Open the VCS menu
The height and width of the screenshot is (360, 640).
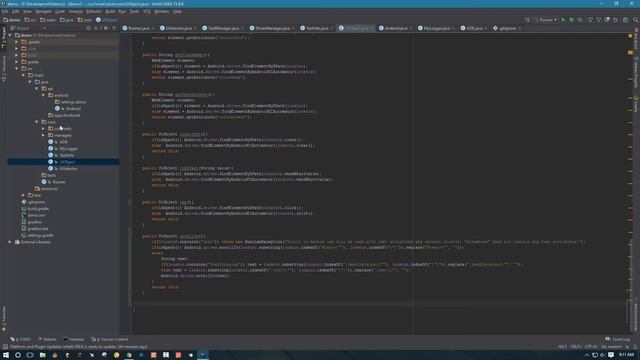point(147,11)
